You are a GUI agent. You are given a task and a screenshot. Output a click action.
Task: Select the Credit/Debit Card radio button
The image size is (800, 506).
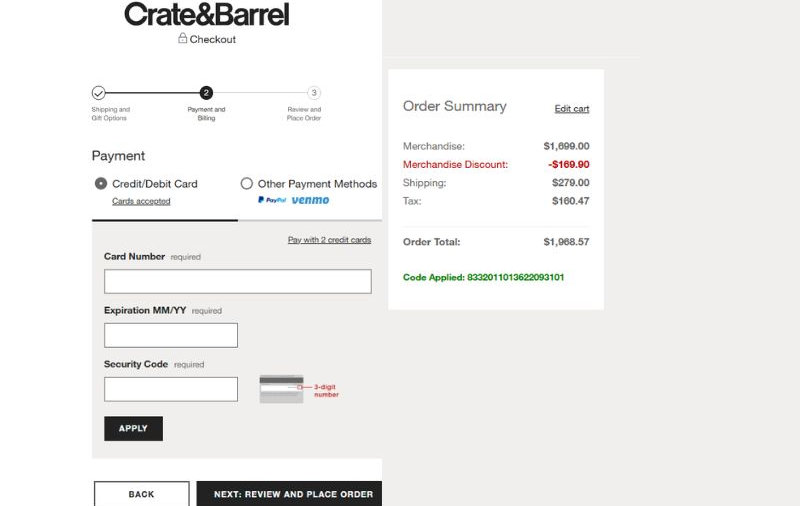click(101, 184)
